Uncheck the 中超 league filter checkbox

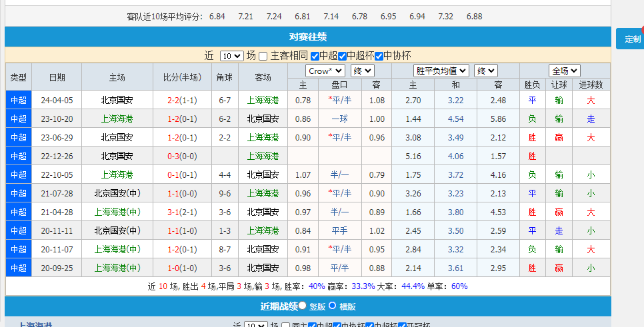(315, 56)
